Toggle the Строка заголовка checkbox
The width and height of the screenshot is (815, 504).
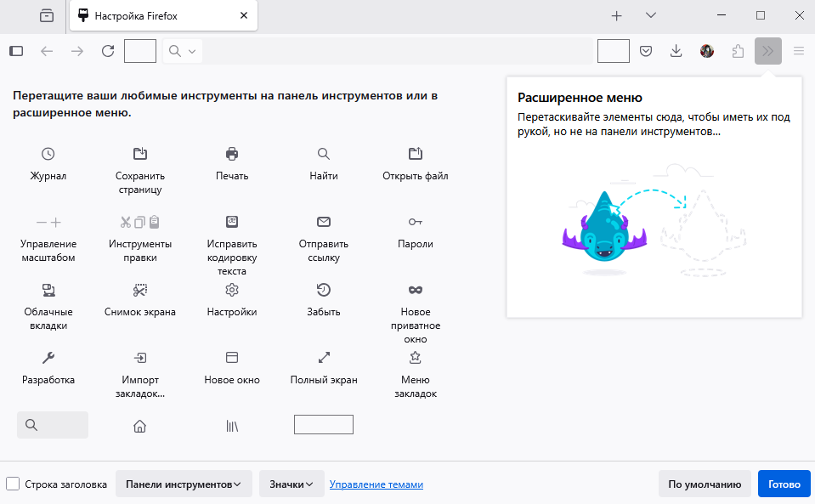pyautogui.click(x=13, y=483)
